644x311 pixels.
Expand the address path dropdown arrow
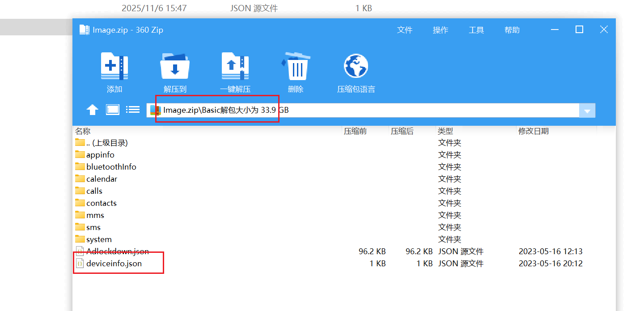tap(587, 111)
